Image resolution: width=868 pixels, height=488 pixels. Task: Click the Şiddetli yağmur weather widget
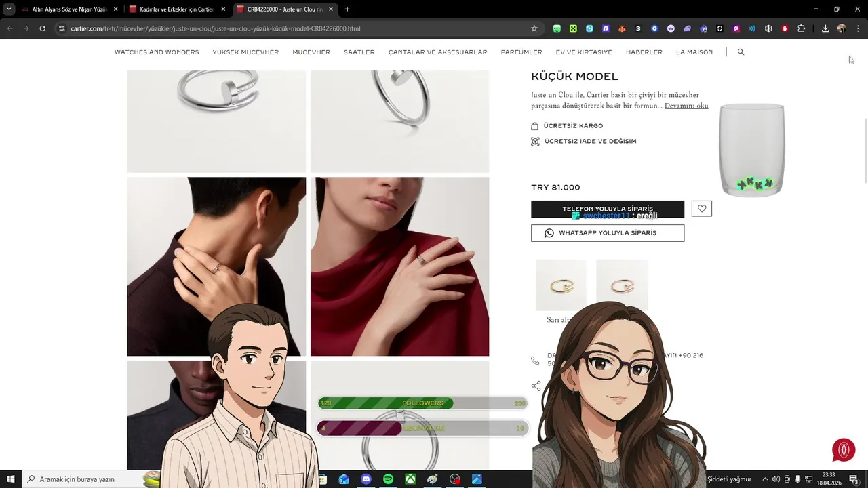pyautogui.click(x=730, y=479)
